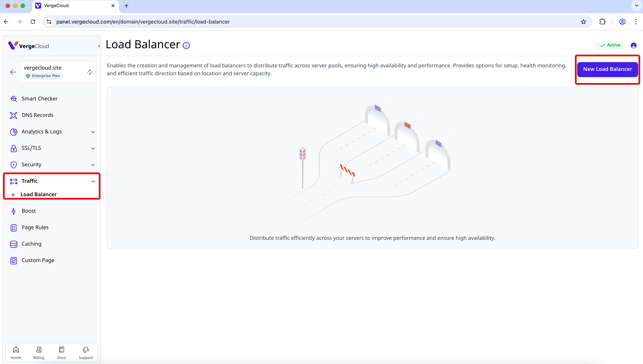This screenshot has height=364, width=643.
Task: Open Page Rules in sidebar
Action: pyautogui.click(x=35, y=227)
